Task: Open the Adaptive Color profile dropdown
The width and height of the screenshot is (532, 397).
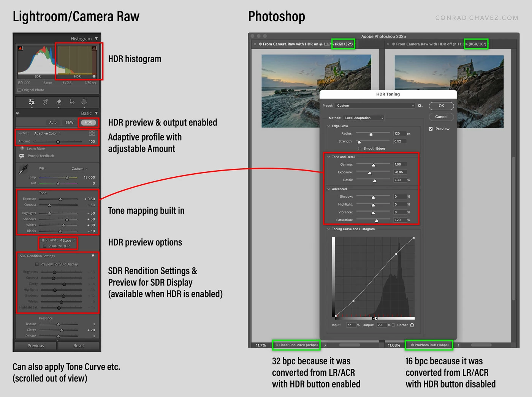Action: [47, 133]
